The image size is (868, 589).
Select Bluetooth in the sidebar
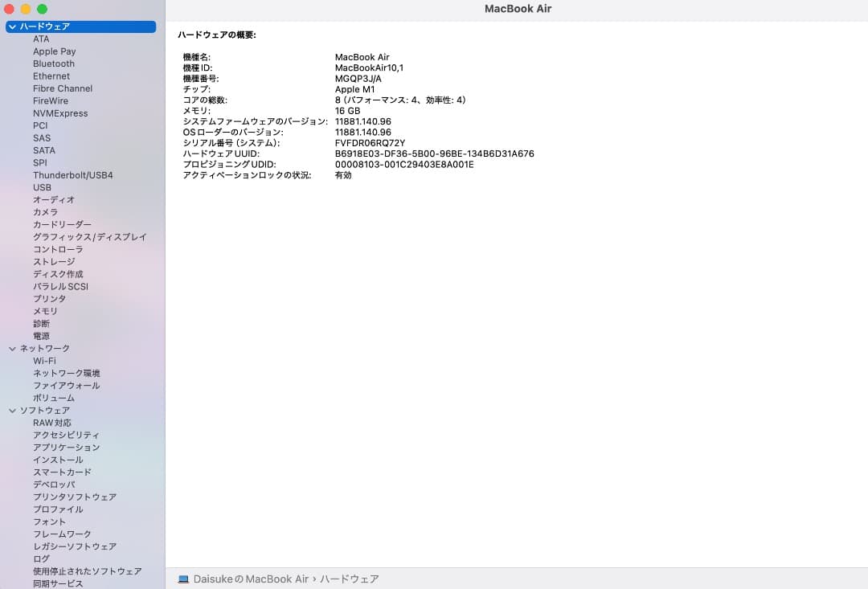tap(53, 63)
